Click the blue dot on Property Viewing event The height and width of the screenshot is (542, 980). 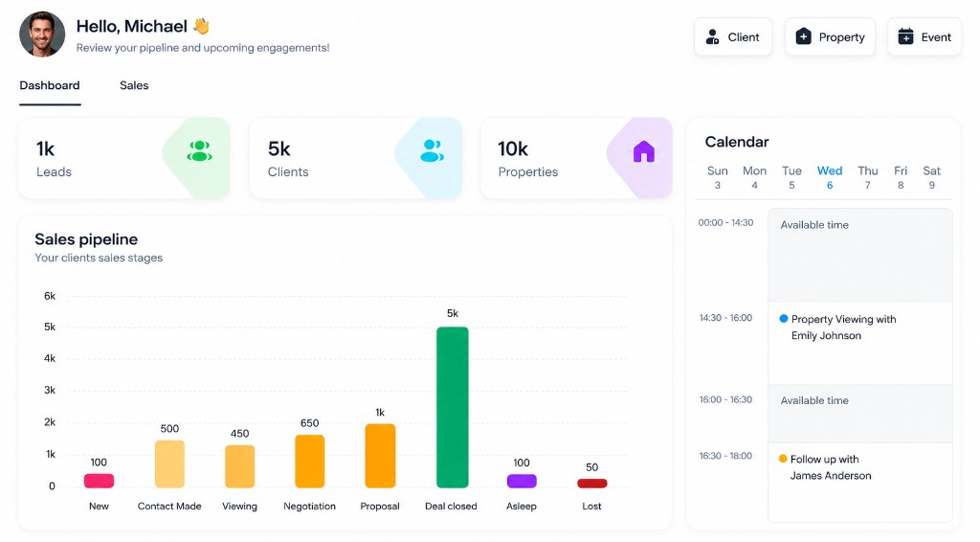tap(784, 319)
